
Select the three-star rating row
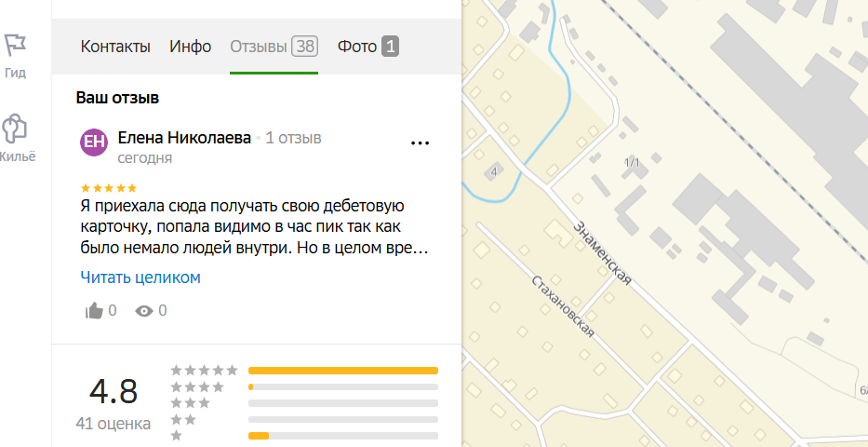304,402
